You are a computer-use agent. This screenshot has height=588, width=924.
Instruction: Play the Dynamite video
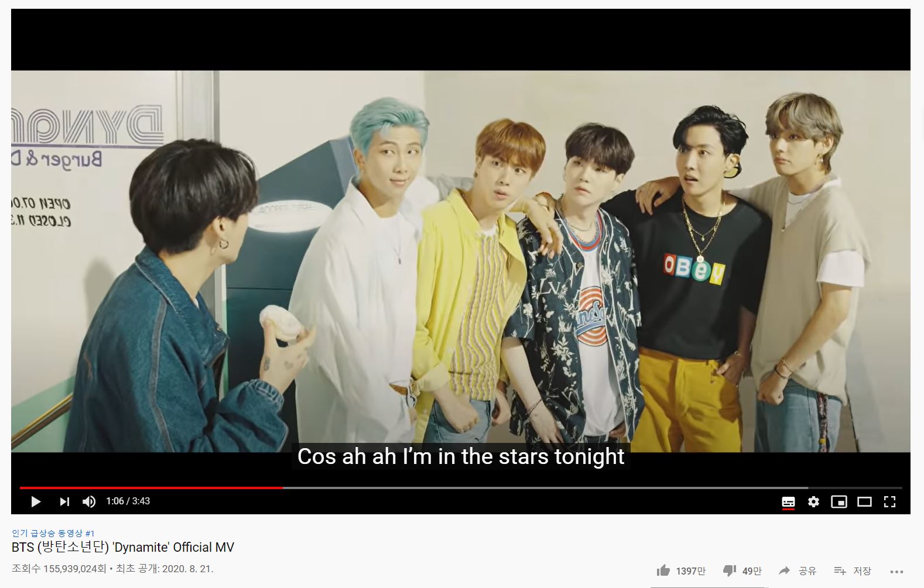[36, 501]
